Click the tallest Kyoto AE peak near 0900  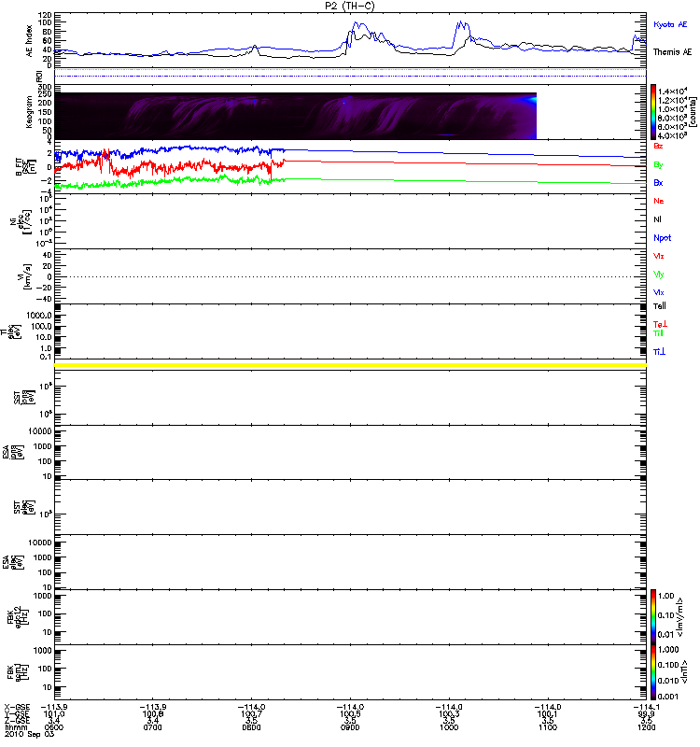[356, 22]
